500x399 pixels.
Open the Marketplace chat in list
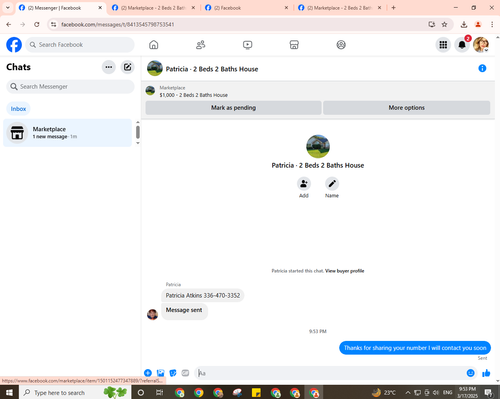(67, 133)
